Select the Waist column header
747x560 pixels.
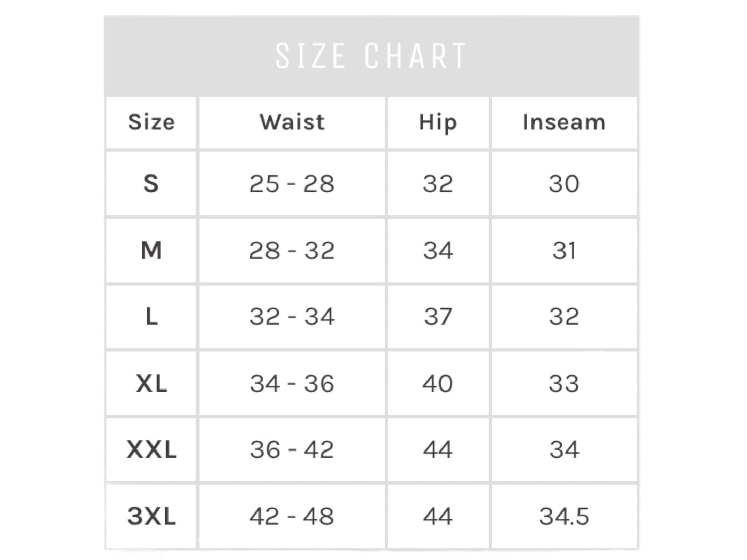[292, 122]
